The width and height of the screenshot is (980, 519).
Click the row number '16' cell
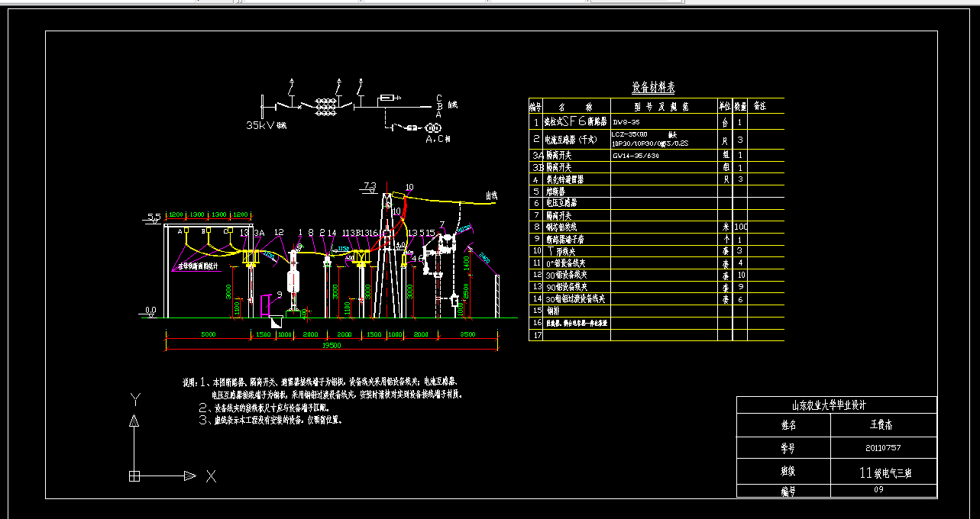535,324
